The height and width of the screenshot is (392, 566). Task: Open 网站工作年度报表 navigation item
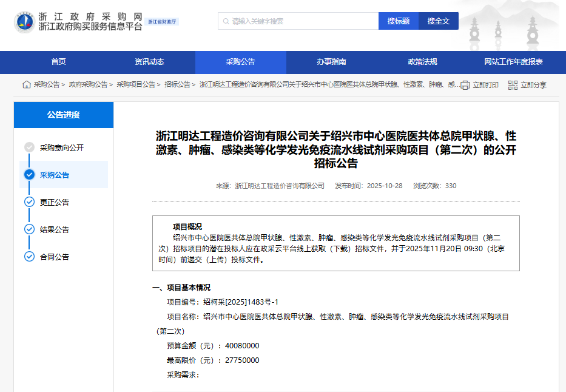(513, 62)
